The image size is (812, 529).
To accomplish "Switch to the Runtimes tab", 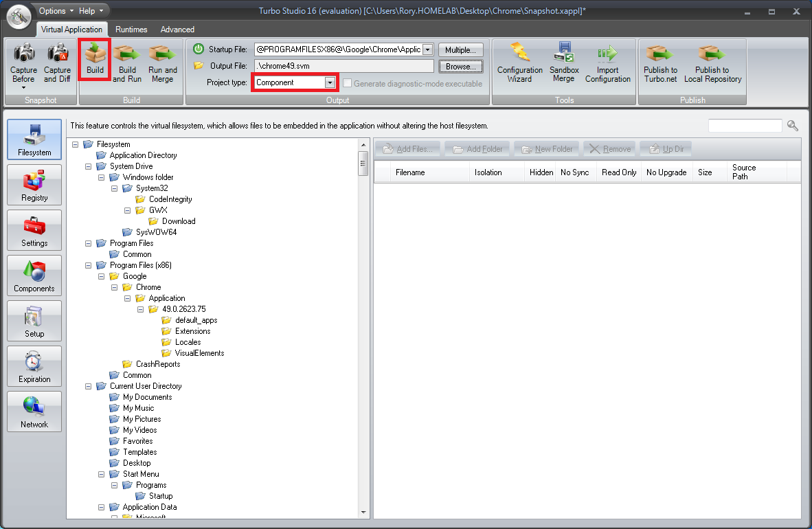I will 131,30.
